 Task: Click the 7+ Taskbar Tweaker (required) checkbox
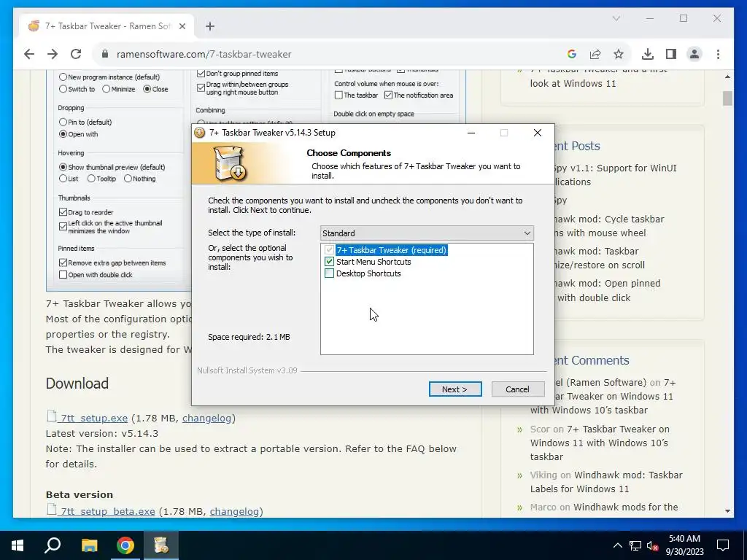[x=329, y=250]
